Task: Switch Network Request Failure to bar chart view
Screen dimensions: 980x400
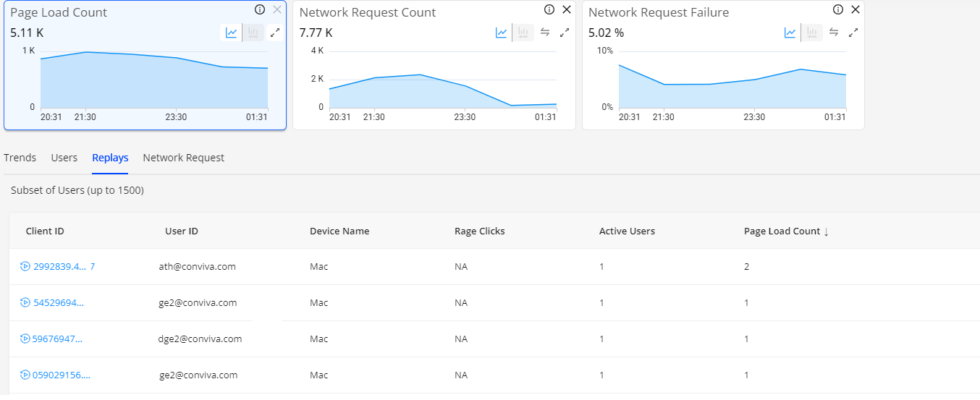Action: [x=812, y=33]
